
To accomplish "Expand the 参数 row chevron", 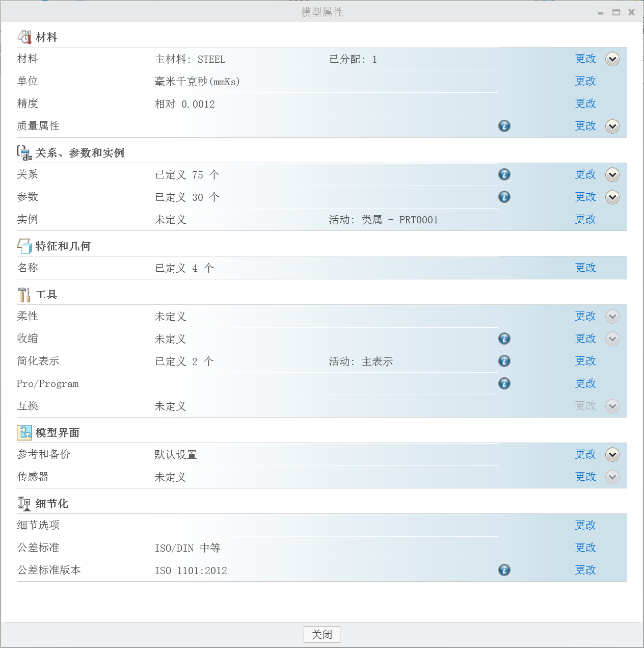I will tap(612, 197).
